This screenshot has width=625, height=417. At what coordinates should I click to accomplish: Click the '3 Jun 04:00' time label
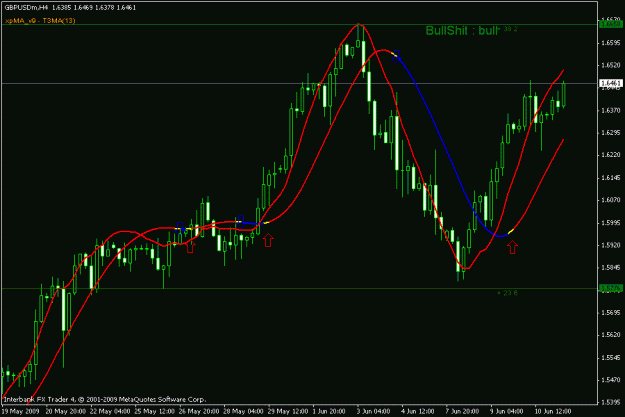373,411
